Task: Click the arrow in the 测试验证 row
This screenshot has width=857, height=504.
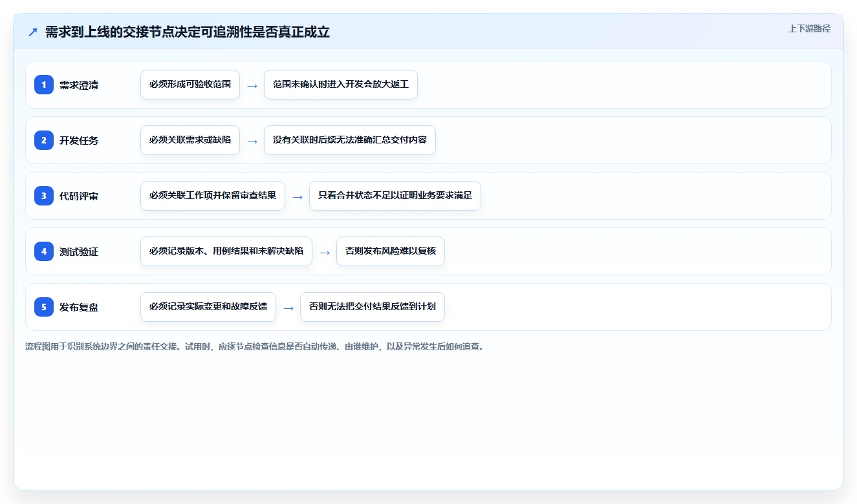Action: 325,252
